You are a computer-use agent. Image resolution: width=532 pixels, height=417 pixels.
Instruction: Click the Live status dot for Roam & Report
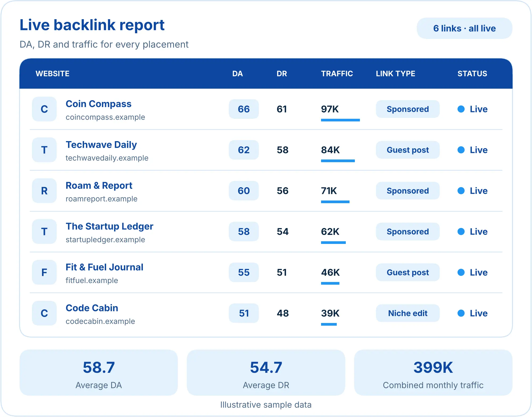click(x=461, y=191)
